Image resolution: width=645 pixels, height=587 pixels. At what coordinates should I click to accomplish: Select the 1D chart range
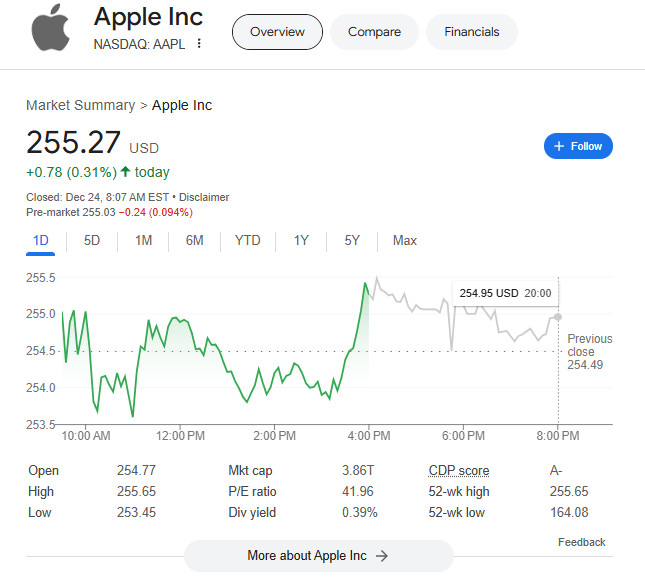(41, 240)
